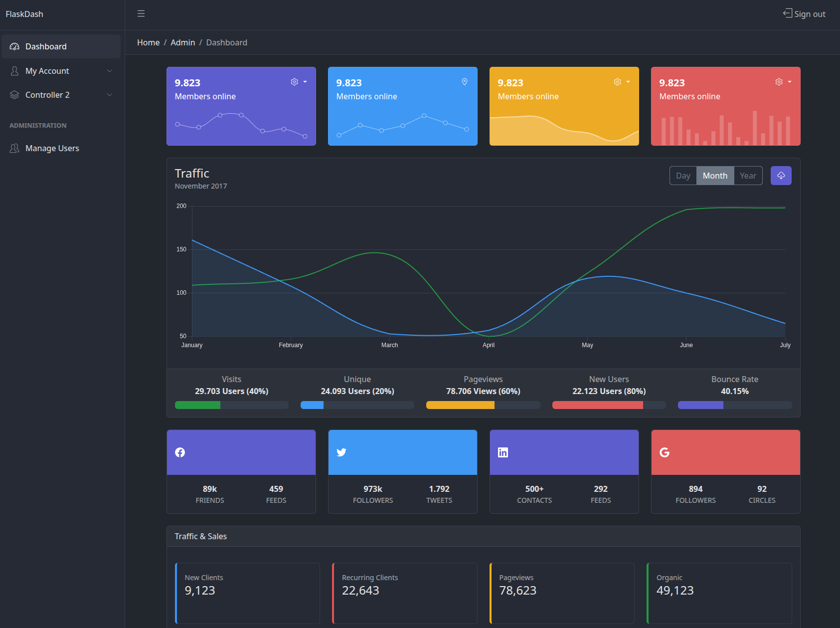Click the 459 FEEDS stat
Image resolution: width=840 pixels, height=628 pixels.
pyautogui.click(x=276, y=494)
